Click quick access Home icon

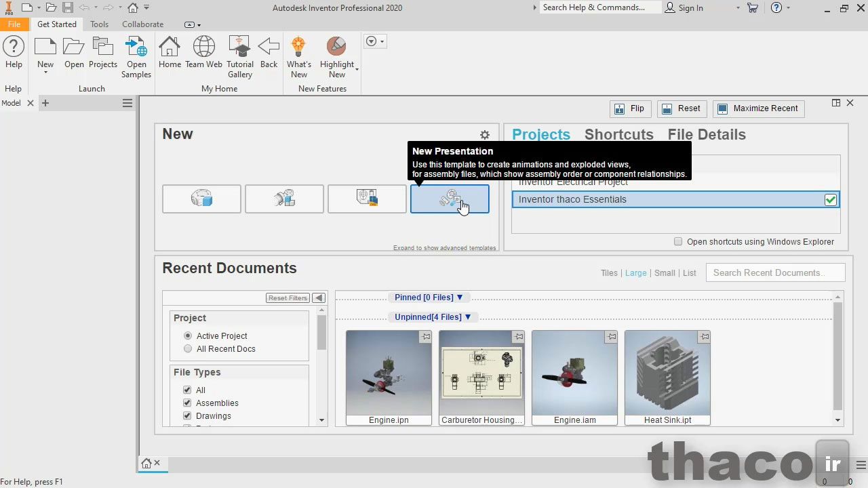(x=133, y=7)
